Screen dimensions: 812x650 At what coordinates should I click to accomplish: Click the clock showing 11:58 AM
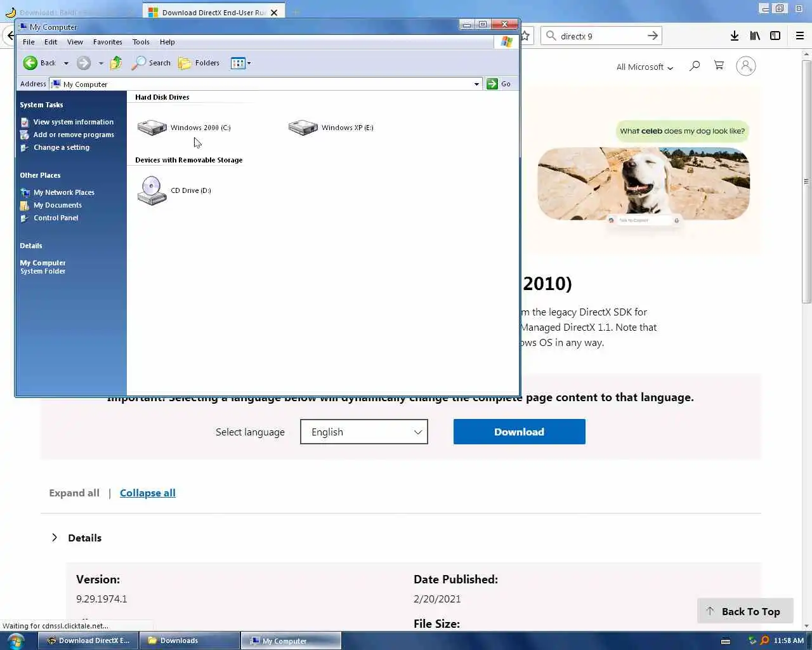click(789, 640)
